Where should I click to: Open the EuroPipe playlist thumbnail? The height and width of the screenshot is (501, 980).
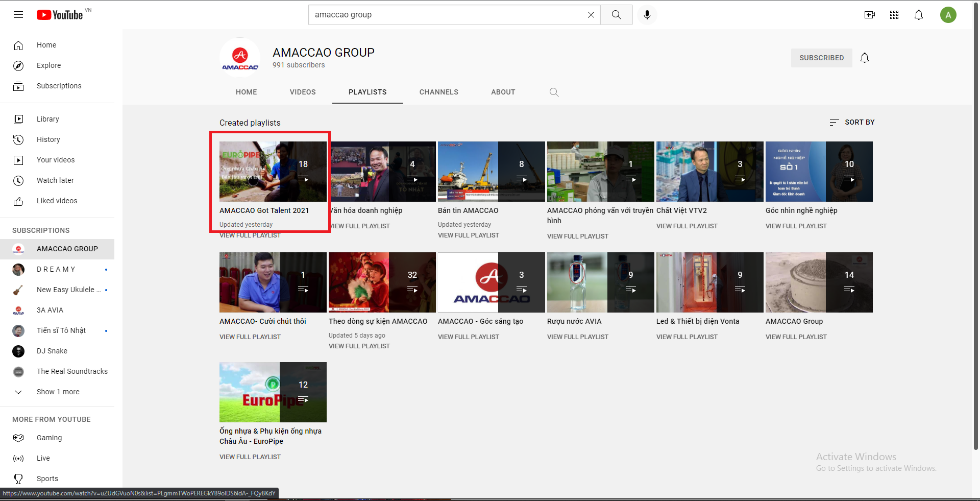coord(273,392)
